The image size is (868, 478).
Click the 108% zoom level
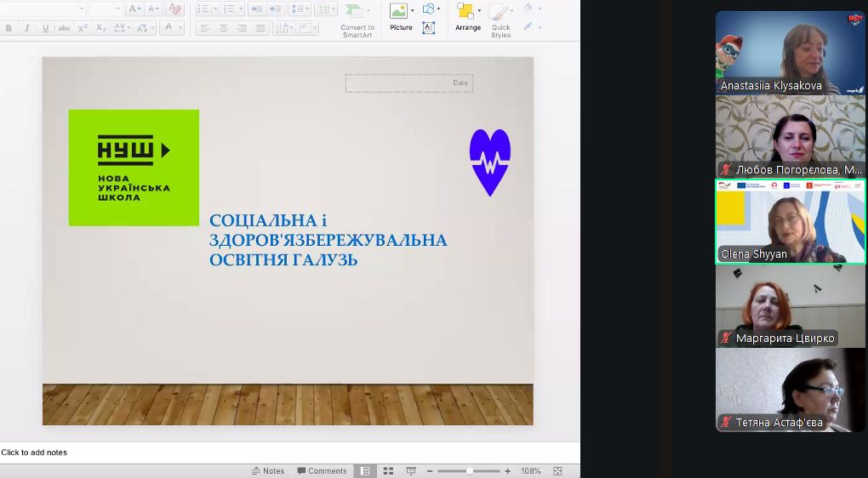(x=531, y=471)
